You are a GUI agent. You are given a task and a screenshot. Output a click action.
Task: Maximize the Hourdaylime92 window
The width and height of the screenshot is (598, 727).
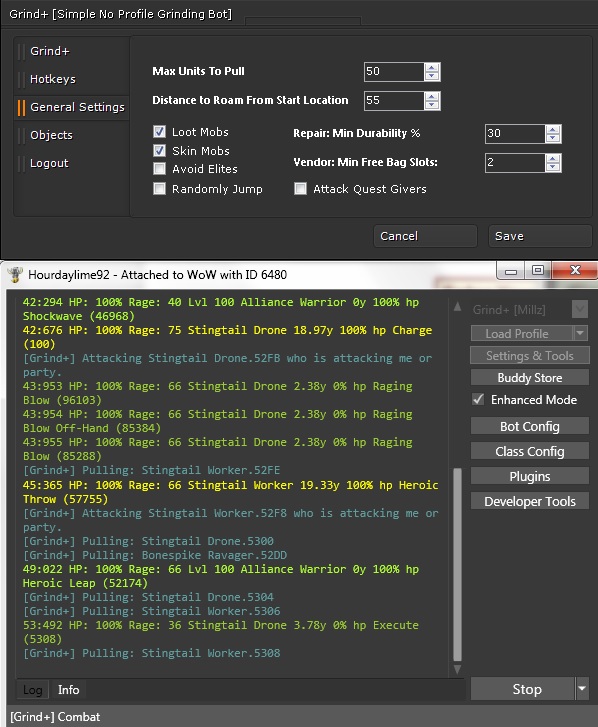[x=538, y=271]
